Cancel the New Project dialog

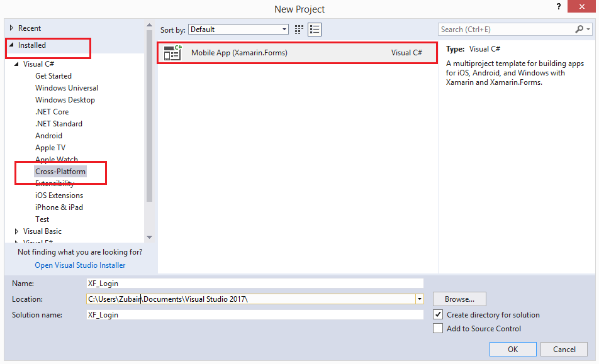pyautogui.click(x=563, y=349)
